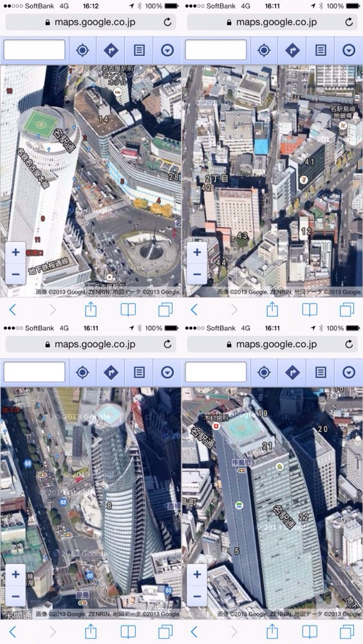The width and height of the screenshot is (363, 644).
Task: Tap the 木村歯科 dental clinic marker
Action: 216,426
